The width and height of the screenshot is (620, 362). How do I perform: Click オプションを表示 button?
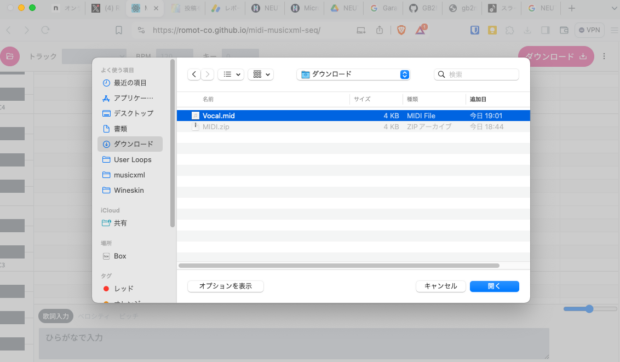point(225,286)
